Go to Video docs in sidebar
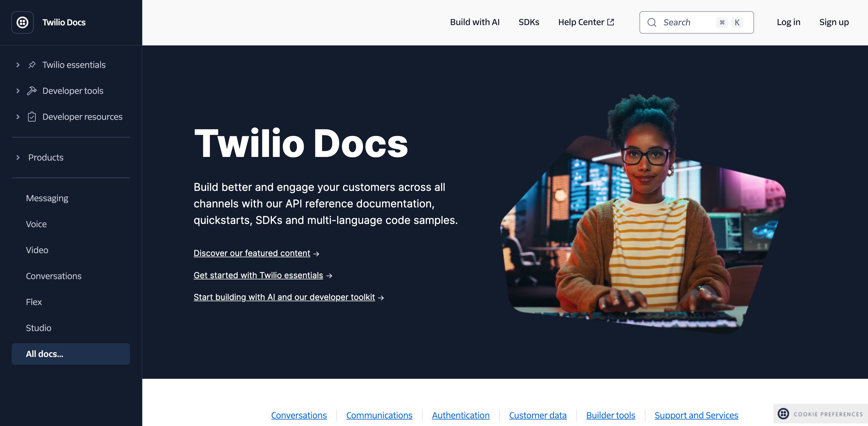Screen dimensions: 868x426 point(37,250)
